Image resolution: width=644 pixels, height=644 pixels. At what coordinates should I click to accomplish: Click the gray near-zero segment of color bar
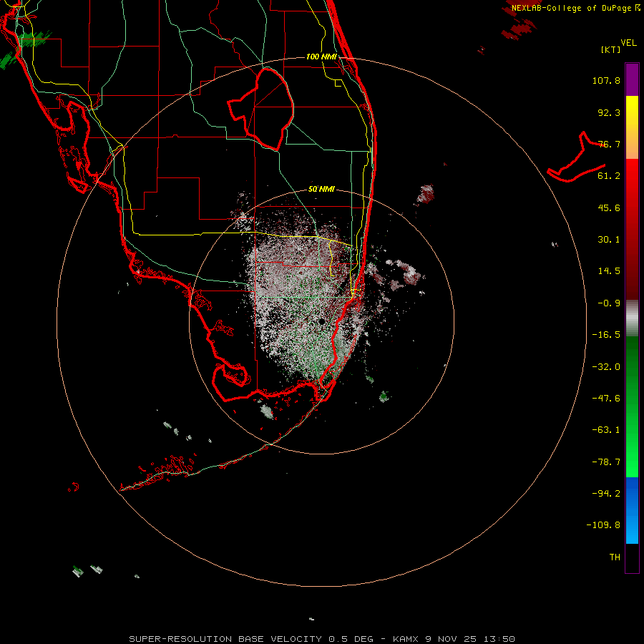tap(632, 318)
